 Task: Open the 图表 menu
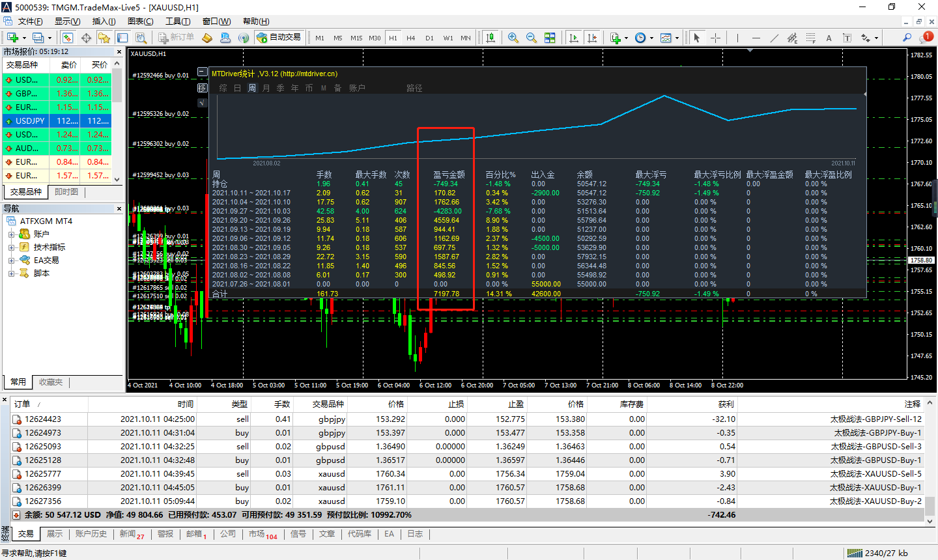pyautogui.click(x=140, y=21)
